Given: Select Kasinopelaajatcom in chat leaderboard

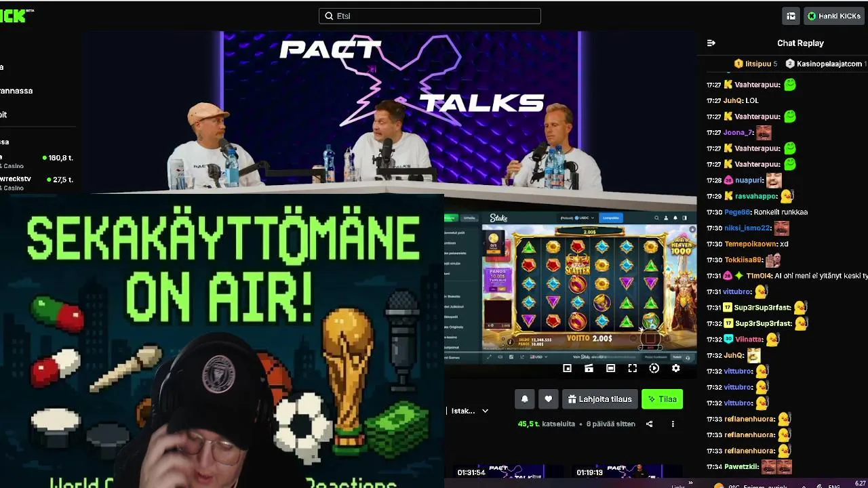Looking at the screenshot, I should (828, 64).
